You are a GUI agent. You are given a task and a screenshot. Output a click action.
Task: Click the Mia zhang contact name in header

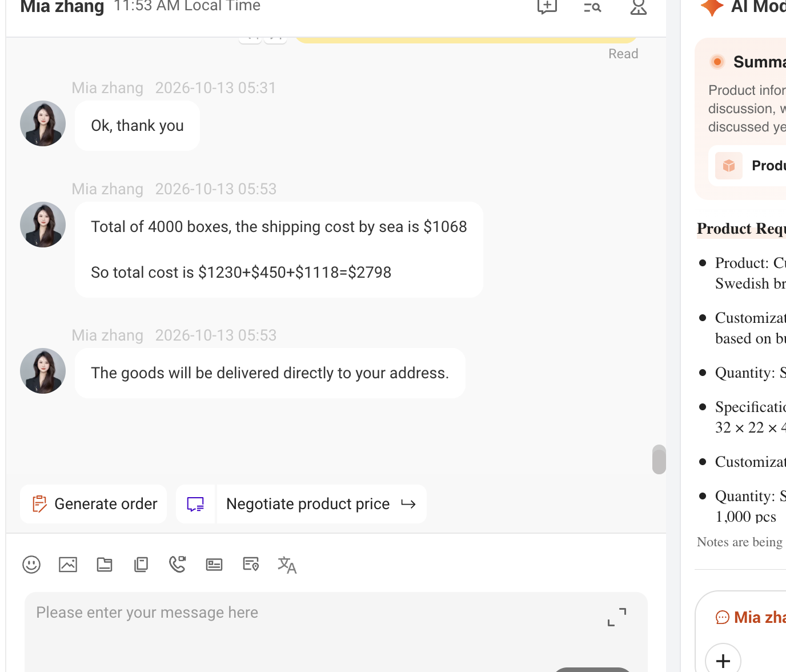click(x=62, y=7)
